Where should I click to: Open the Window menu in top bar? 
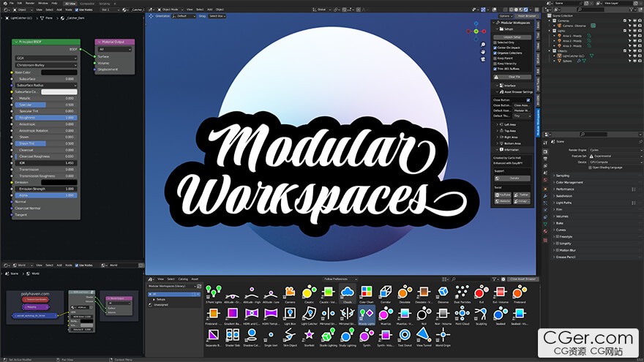point(42,3)
